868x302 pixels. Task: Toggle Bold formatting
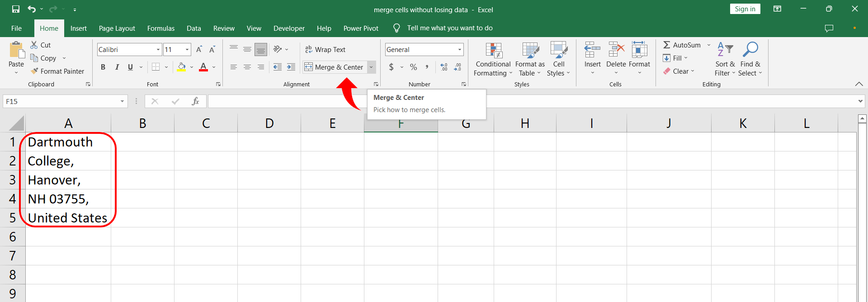(x=103, y=67)
